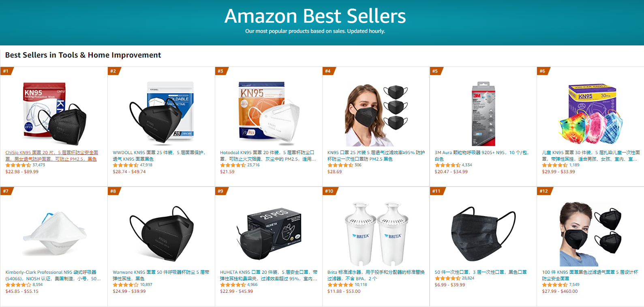The image size is (644, 307).
Task: Open the 3M Aura product title link
Action: (x=482, y=156)
